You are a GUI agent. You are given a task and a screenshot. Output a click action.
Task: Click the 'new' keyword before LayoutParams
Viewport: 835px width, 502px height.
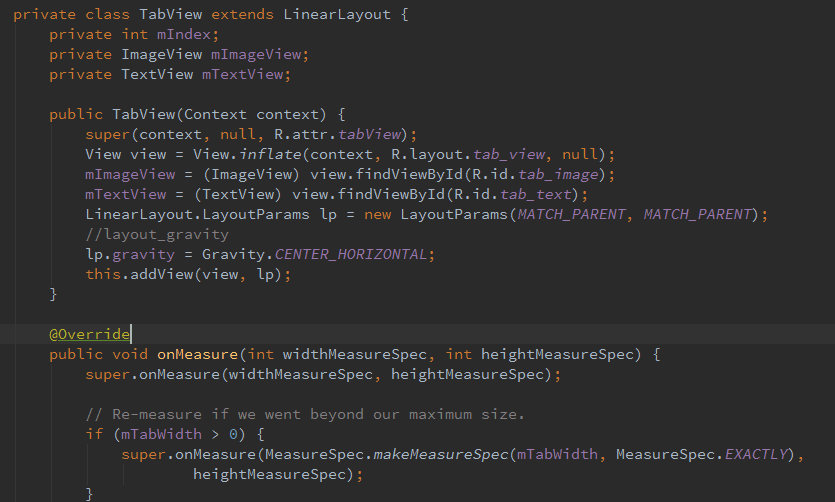[378, 215]
